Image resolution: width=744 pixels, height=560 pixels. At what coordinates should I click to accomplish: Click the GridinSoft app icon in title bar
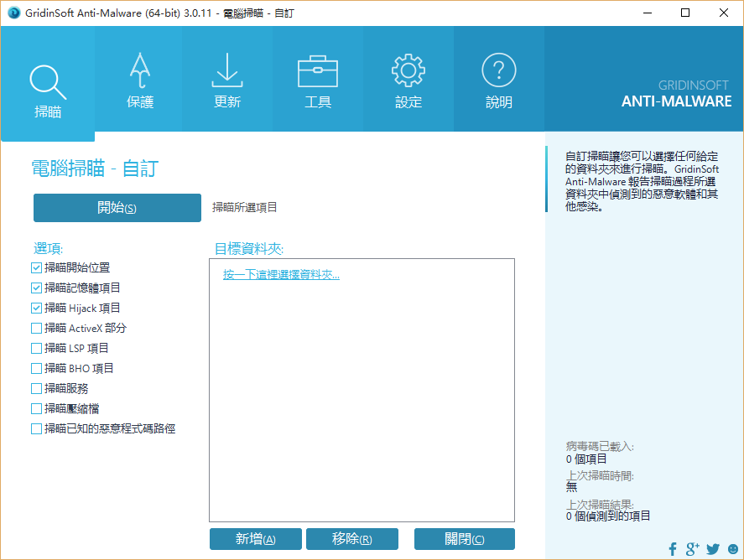pyautogui.click(x=13, y=13)
